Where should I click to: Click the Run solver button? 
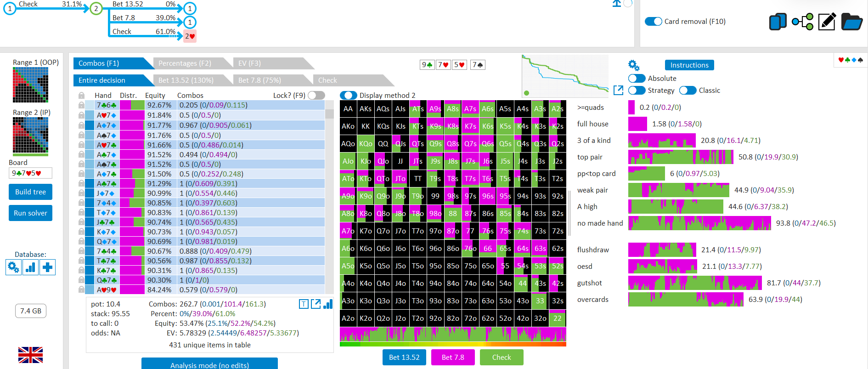(30, 213)
